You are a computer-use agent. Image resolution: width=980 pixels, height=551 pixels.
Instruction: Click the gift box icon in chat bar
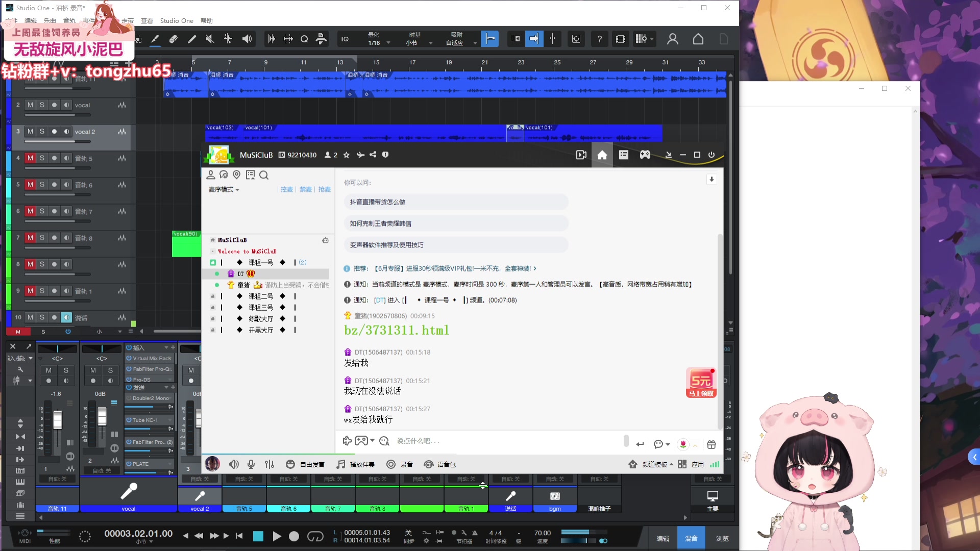(712, 444)
